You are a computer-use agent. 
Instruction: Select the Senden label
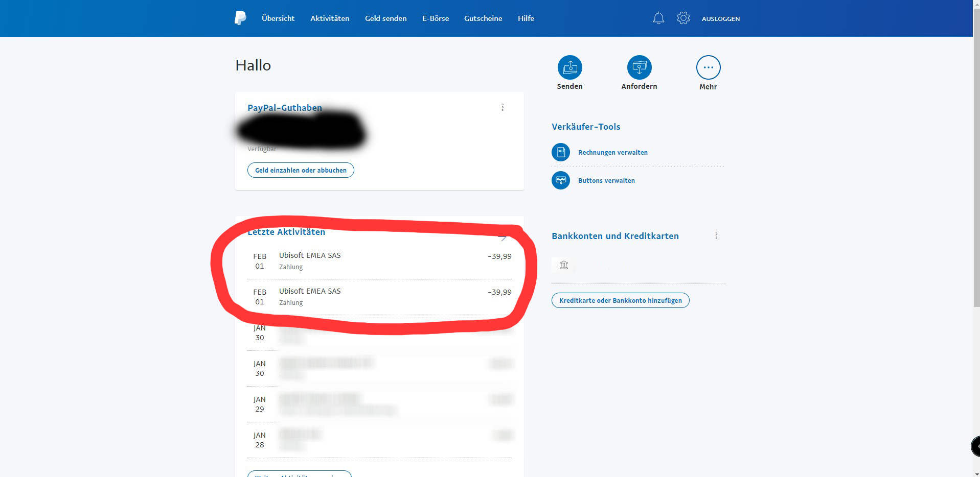pyautogui.click(x=569, y=86)
